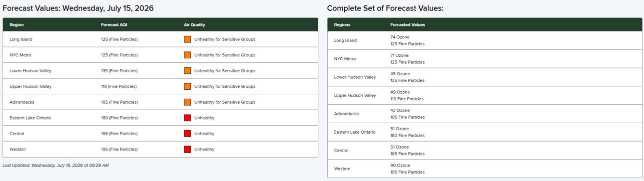Image resolution: width=644 pixels, height=181 pixels.
Task: Click Last Updated timestamp text
Action: [55, 165]
